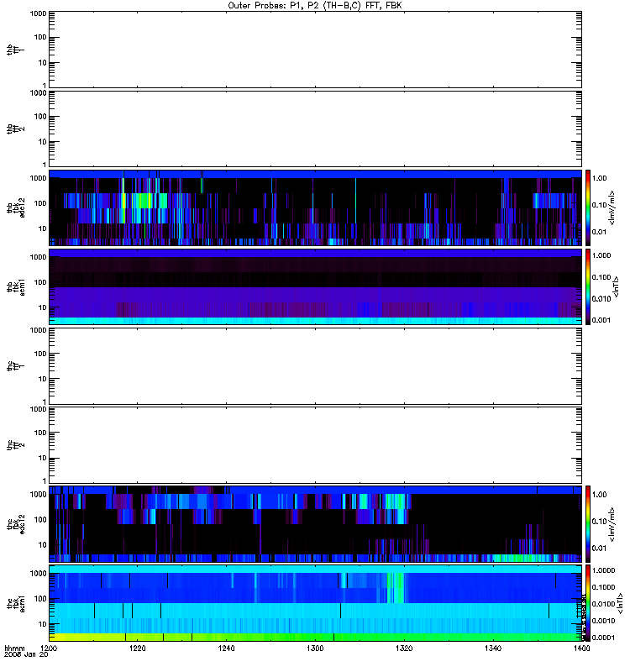Click the "0.001" tick on thb scm1 color bar
The height and width of the screenshot is (672, 630).
pos(601,320)
